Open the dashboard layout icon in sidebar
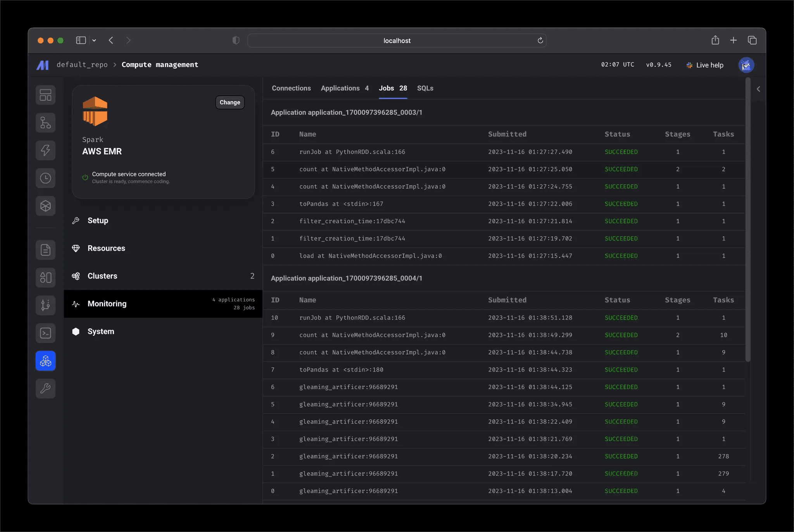794x532 pixels. 46,95
